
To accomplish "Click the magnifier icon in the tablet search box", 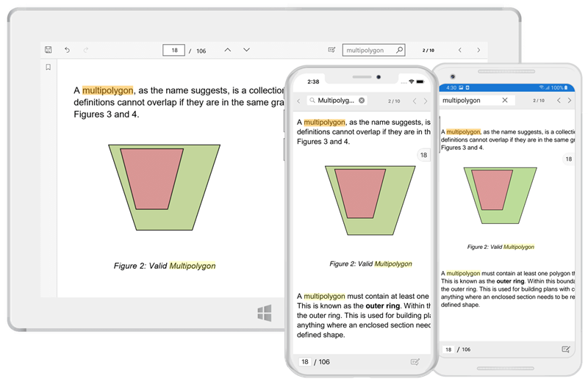I will [399, 50].
